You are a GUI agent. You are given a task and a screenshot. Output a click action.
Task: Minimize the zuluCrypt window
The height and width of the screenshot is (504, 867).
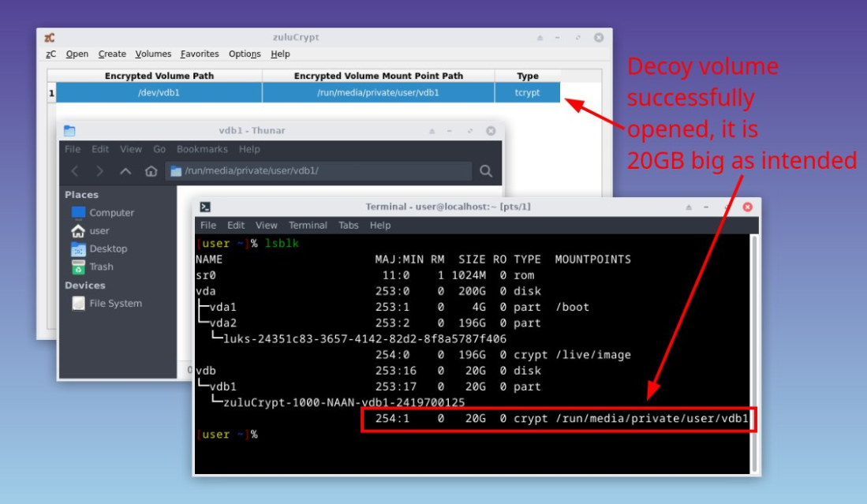557,38
